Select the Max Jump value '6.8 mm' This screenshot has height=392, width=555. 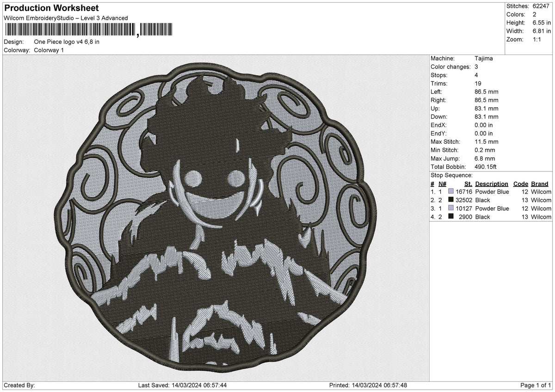coord(485,159)
